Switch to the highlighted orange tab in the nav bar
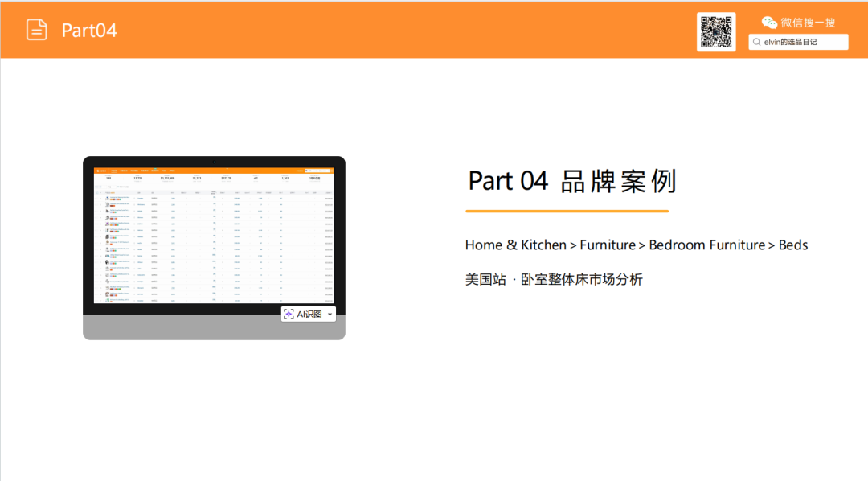 113,171
